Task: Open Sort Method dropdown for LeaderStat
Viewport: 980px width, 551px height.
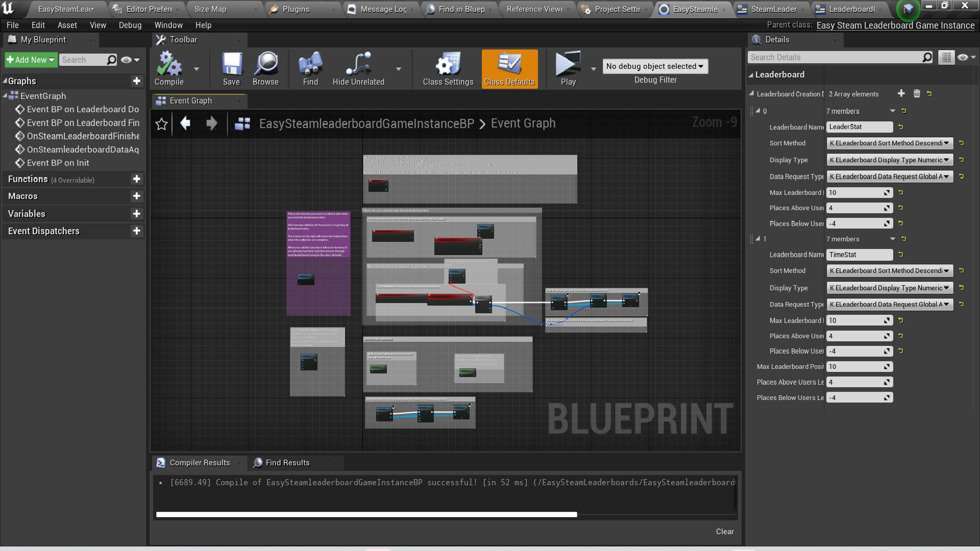Action: [889, 143]
